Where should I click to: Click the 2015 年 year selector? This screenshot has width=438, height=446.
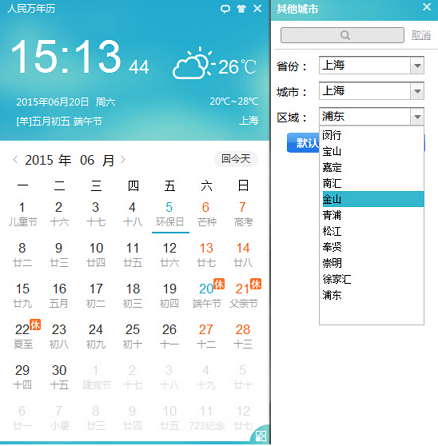(48, 160)
